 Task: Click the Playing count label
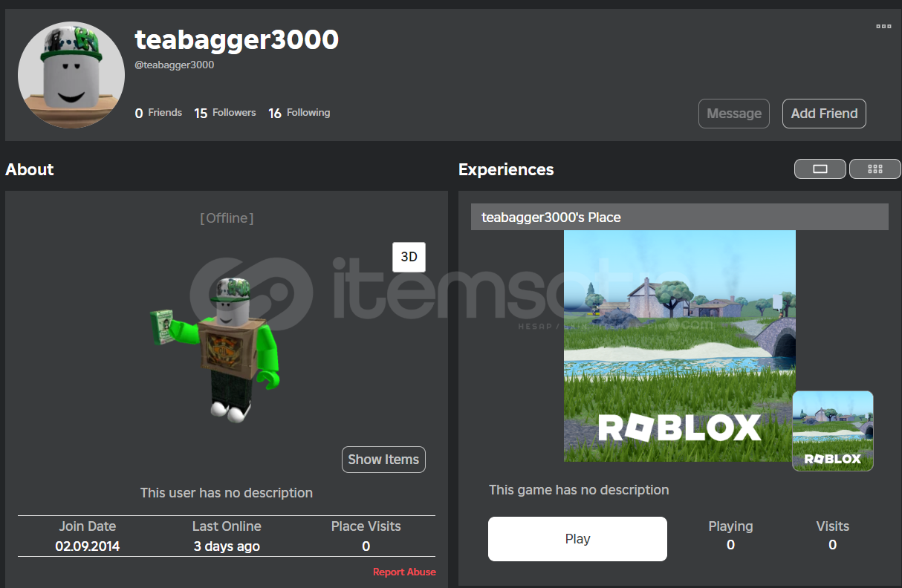(730, 526)
